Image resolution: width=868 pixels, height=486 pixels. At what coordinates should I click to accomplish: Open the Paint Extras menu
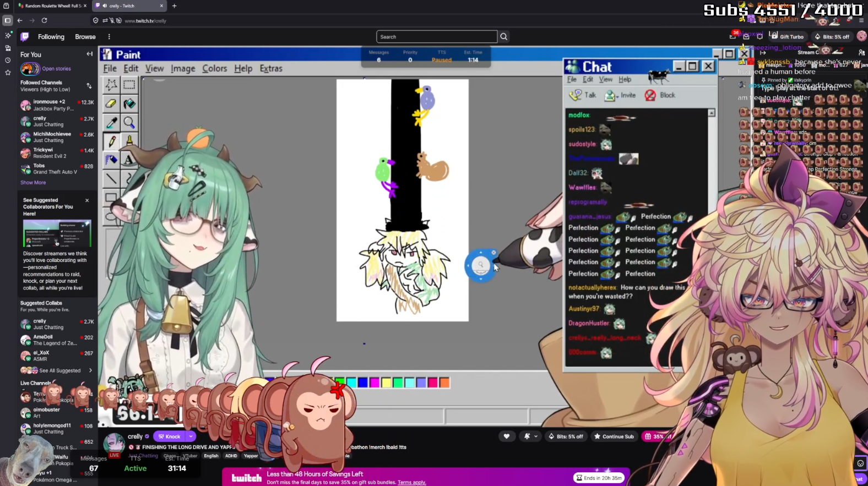coord(271,69)
